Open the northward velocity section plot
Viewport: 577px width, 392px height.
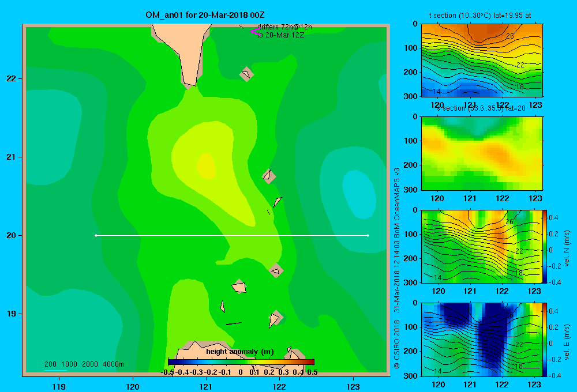pyautogui.click(x=482, y=246)
